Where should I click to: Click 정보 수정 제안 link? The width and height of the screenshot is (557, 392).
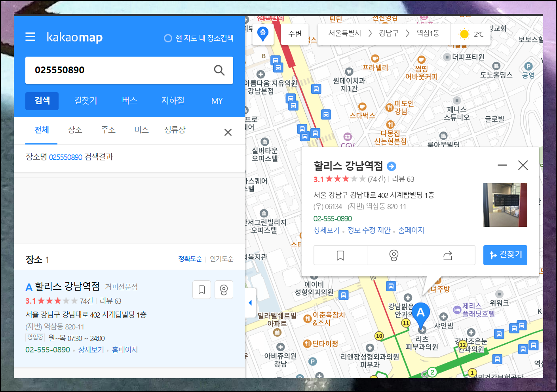(x=369, y=230)
